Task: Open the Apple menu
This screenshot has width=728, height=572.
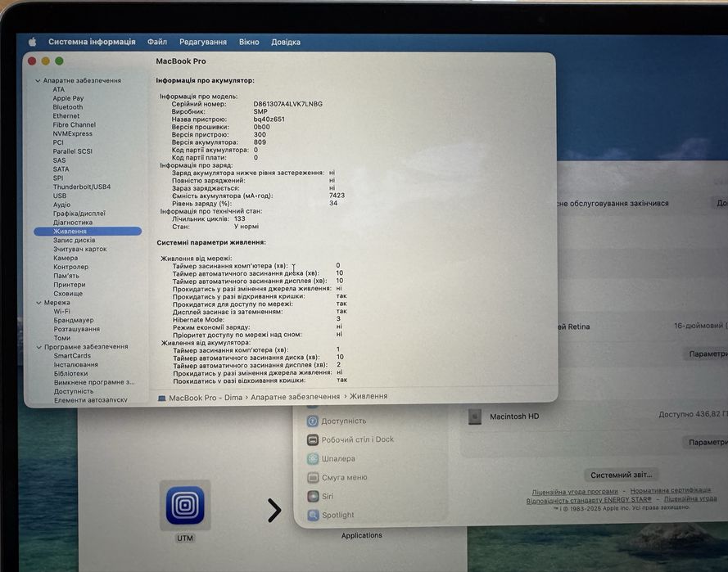Action: pyautogui.click(x=32, y=42)
